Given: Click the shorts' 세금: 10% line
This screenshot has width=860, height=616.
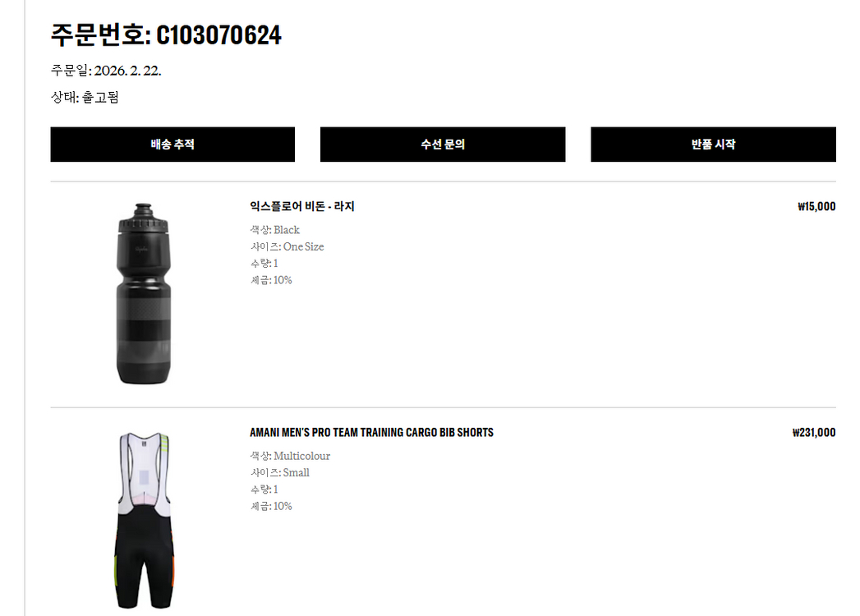Looking at the screenshot, I should tap(271, 506).
